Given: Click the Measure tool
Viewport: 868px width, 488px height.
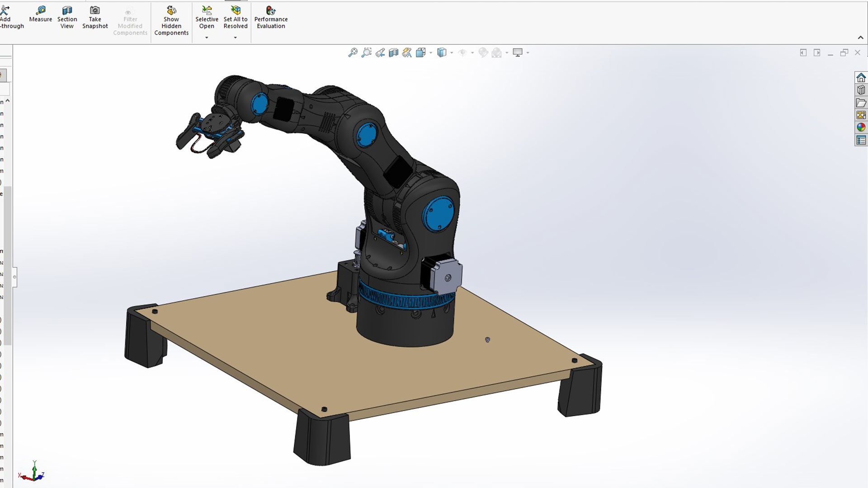Looking at the screenshot, I should click(x=40, y=14).
